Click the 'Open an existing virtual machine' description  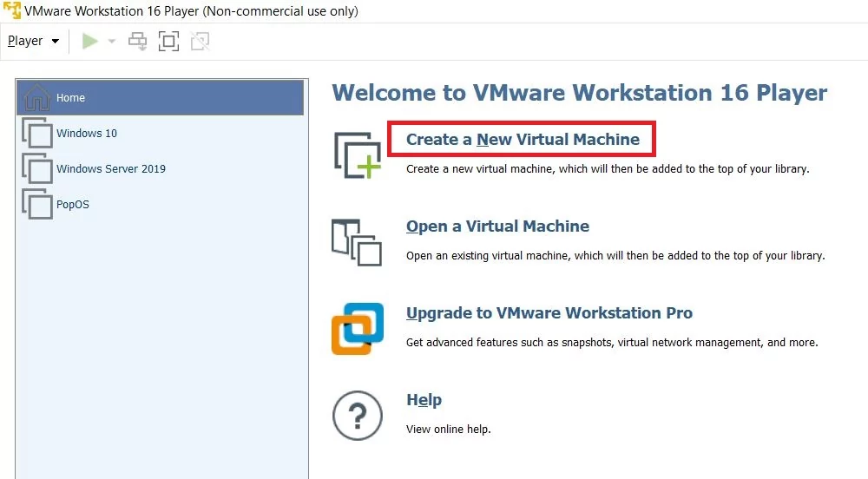[615, 255]
